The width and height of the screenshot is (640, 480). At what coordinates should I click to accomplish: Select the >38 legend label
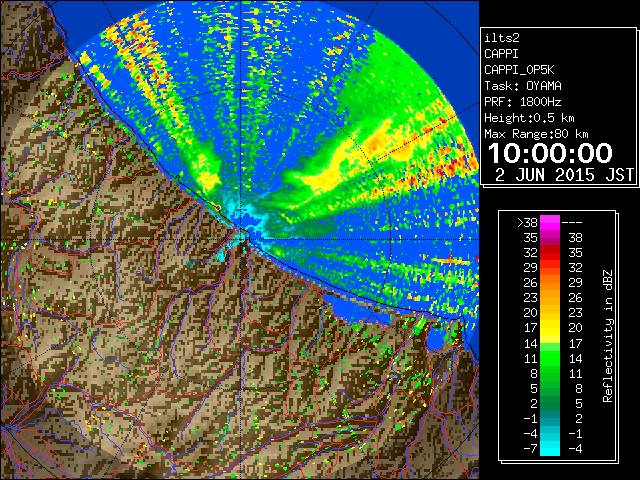[527, 223]
